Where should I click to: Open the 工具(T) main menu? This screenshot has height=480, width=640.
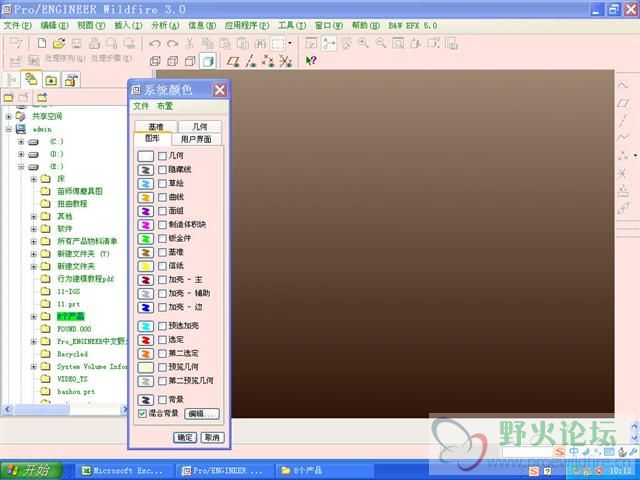292,25
